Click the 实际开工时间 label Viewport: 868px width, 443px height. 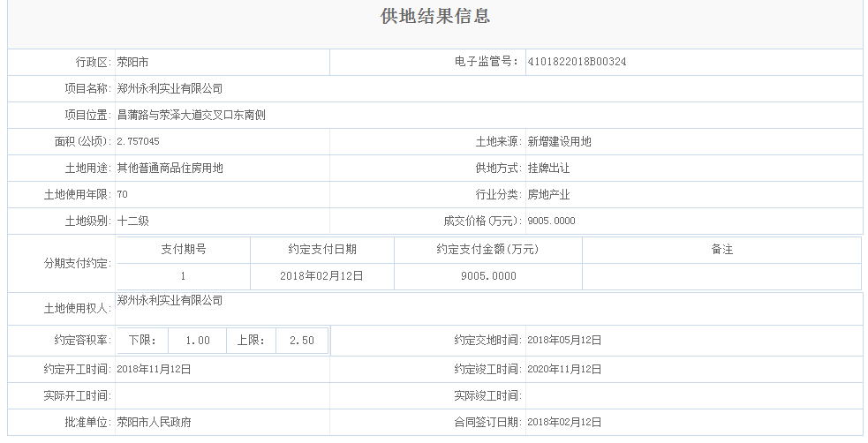click(78, 395)
